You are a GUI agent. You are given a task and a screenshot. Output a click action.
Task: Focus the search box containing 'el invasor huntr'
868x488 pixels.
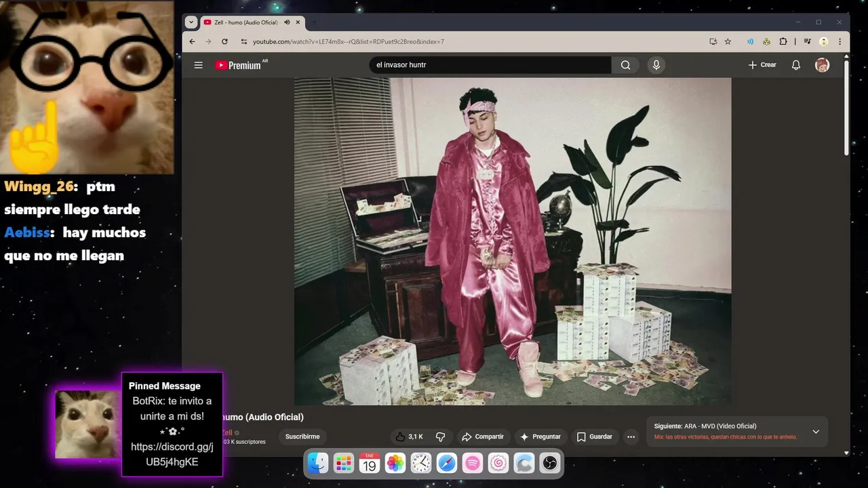click(490, 65)
